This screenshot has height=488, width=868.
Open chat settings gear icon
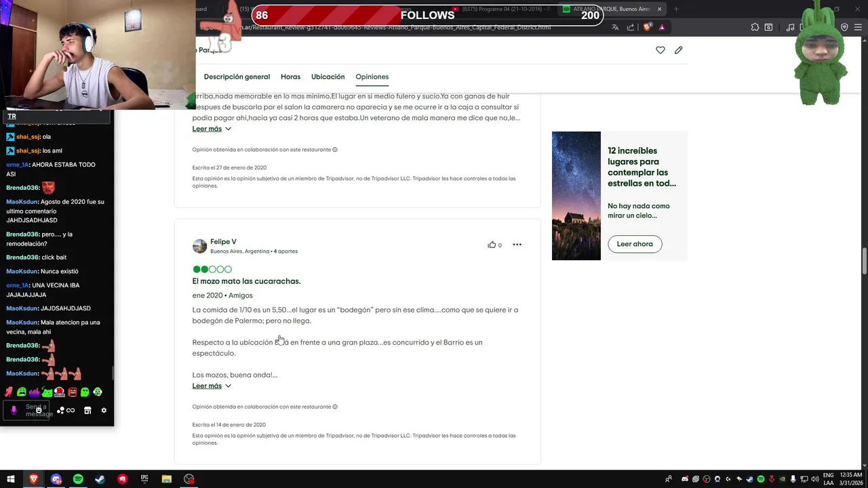click(x=104, y=410)
